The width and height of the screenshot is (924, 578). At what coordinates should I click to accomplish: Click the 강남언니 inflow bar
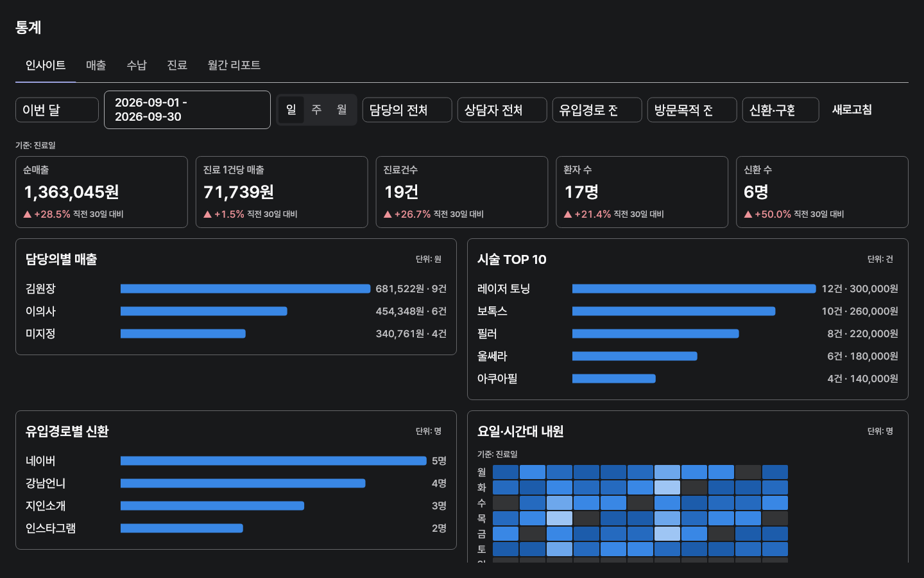coord(243,484)
